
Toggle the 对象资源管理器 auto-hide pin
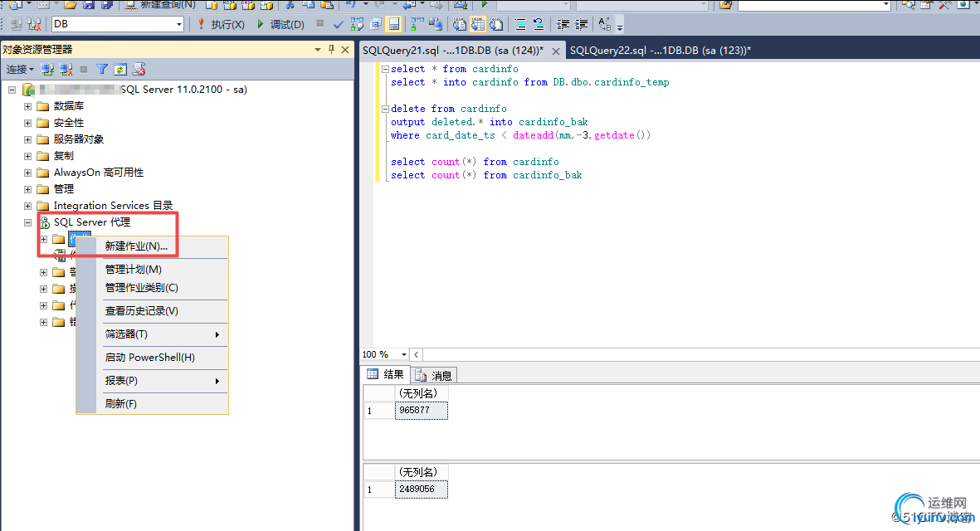(x=331, y=49)
